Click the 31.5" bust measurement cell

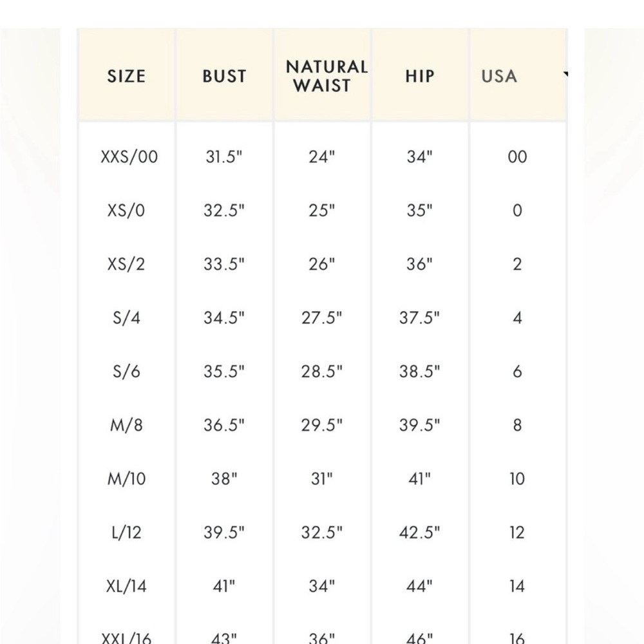[224, 157]
